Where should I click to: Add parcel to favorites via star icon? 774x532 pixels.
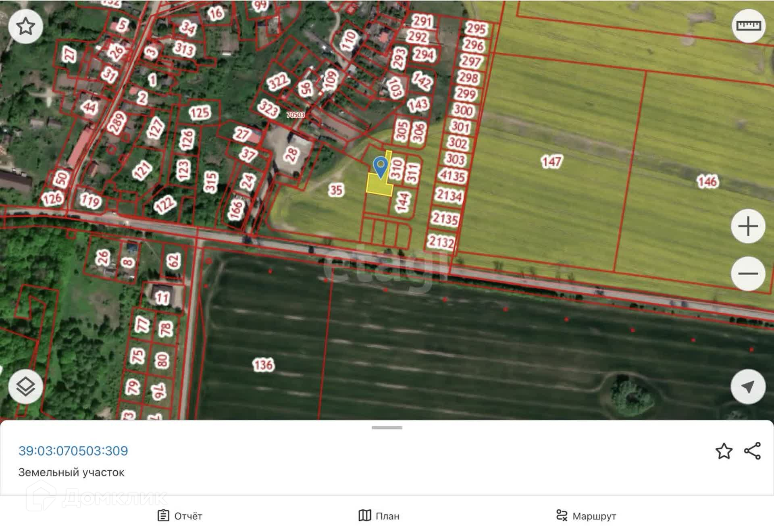click(x=724, y=451)
